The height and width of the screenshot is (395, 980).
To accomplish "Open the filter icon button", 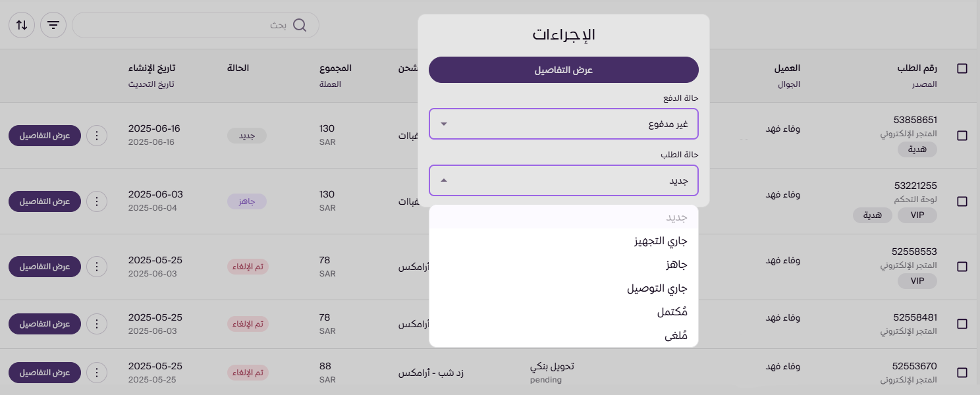I will click(53, 25).
